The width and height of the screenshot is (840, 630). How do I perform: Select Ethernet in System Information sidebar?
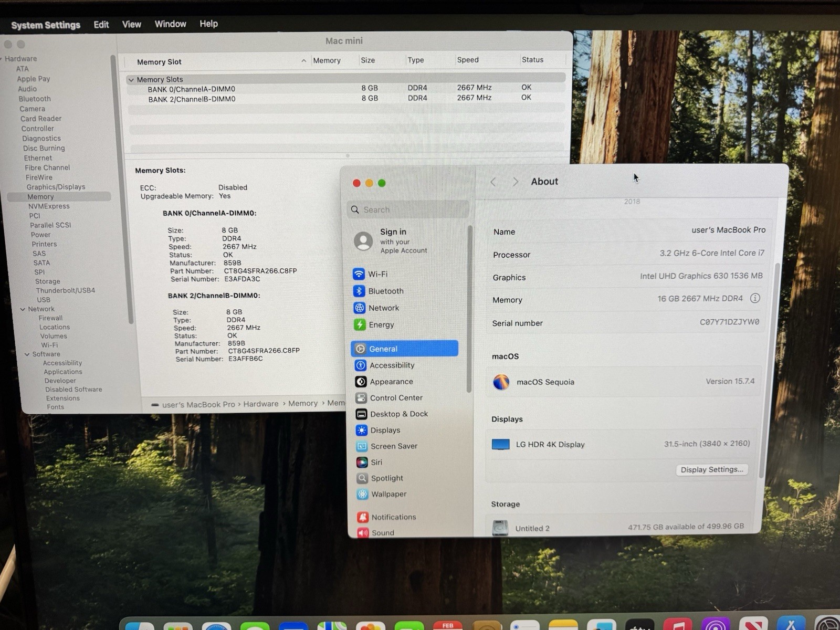(x=38, y=158)
